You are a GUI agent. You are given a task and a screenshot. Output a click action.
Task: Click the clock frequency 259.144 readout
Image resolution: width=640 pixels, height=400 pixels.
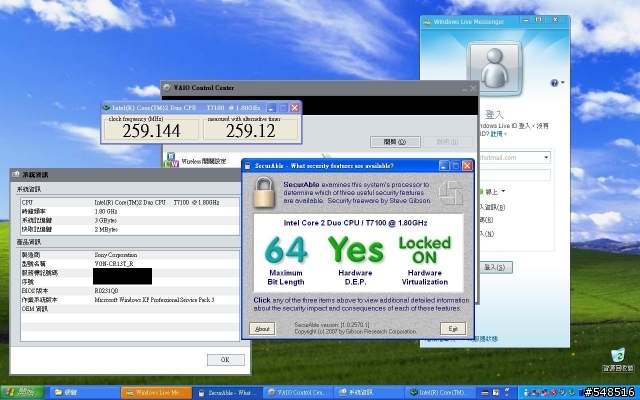click(151, 131)
